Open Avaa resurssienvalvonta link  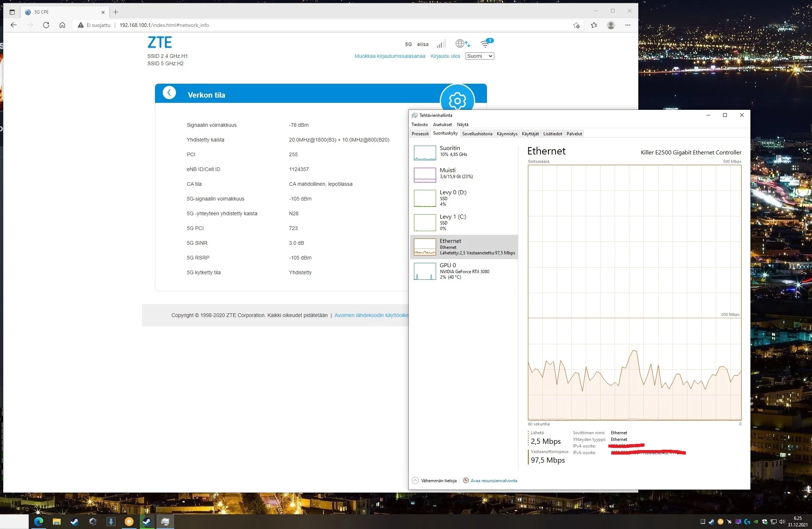pyautogui.click(x=493, y=480)
